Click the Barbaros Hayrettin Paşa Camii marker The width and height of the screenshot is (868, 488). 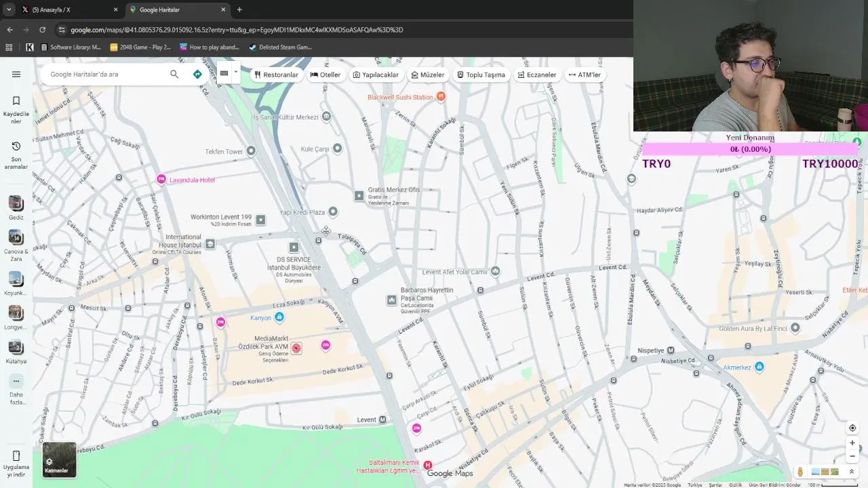(391, 300)
